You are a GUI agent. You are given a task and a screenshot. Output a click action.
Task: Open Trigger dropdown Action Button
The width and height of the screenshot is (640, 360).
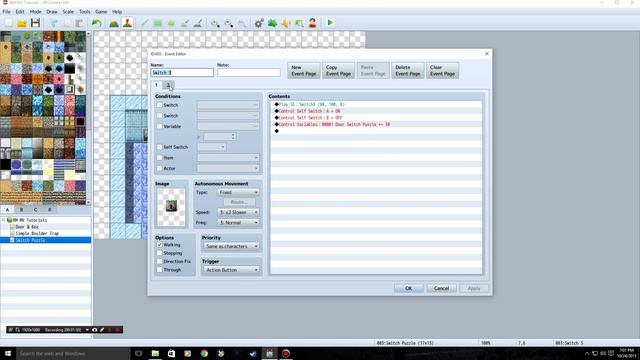(231, 270)
